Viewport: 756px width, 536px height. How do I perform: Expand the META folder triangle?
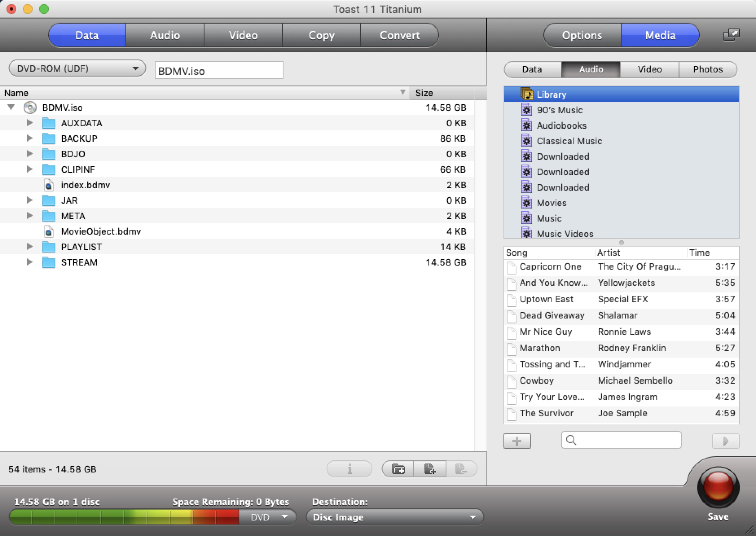(x=29, y=215)
